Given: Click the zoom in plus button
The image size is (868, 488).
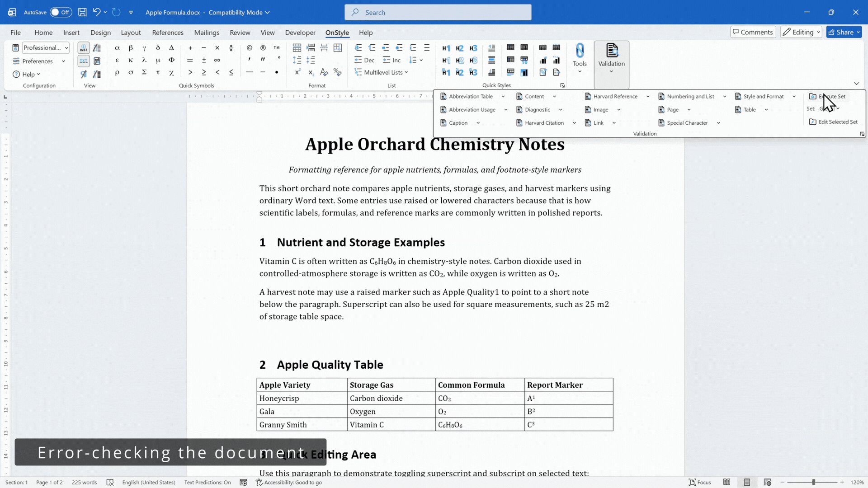Looking at the screenshot, I should tap(842, 482).
